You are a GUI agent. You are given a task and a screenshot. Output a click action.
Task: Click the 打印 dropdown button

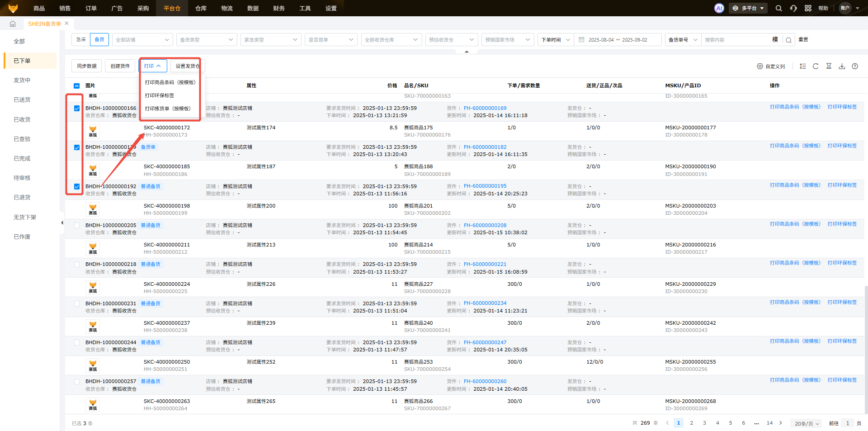point(153,66)
